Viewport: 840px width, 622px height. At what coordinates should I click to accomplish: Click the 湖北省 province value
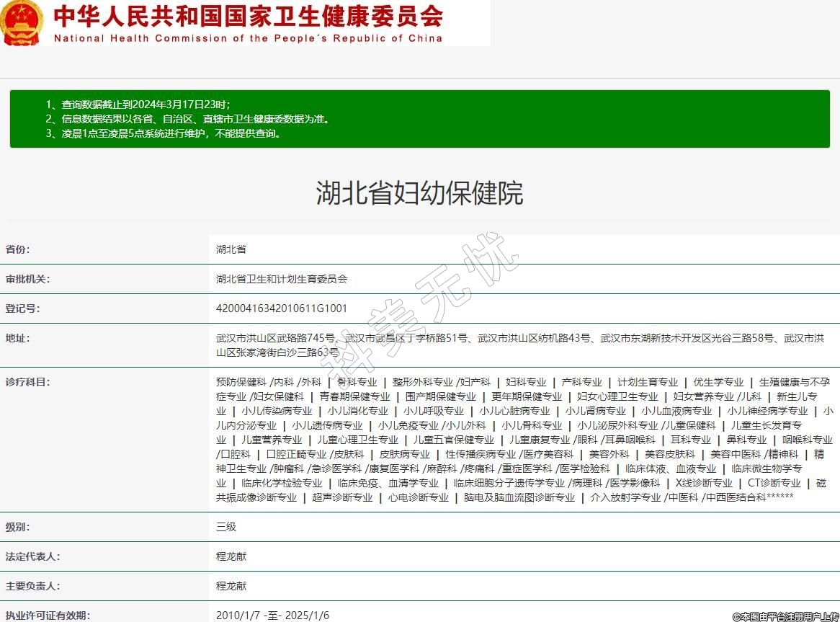point(231,249)
